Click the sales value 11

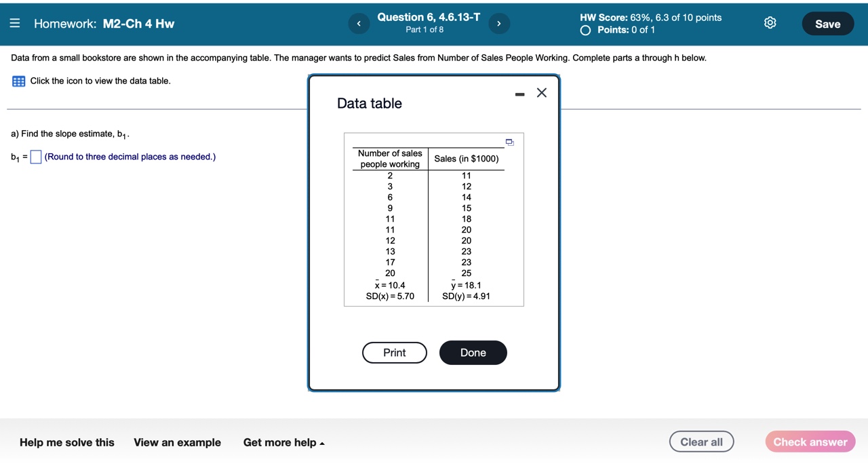pos(467,176)
